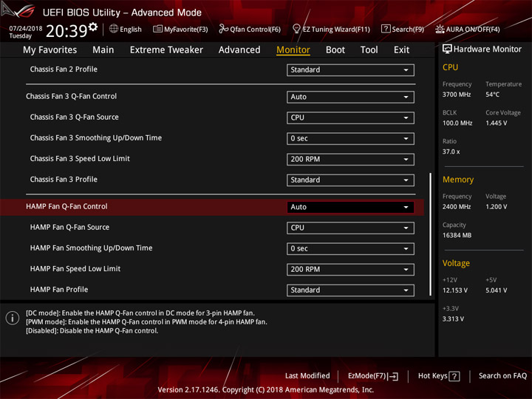Open HAMP Fan Smoothing Up/Down Time dropdown
The height and width of the screenshot is (399, 532).
pyautogui.click(x=350, y=248)
